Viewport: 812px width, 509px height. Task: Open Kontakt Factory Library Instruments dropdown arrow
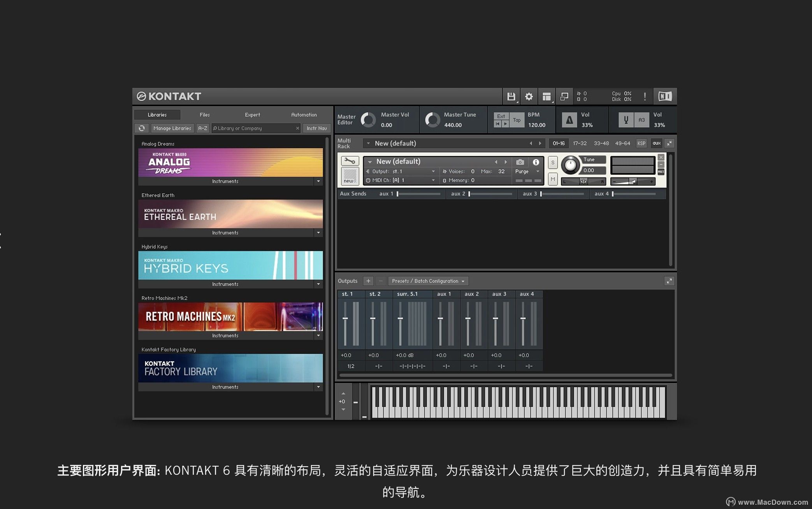(x=318, y=387)
